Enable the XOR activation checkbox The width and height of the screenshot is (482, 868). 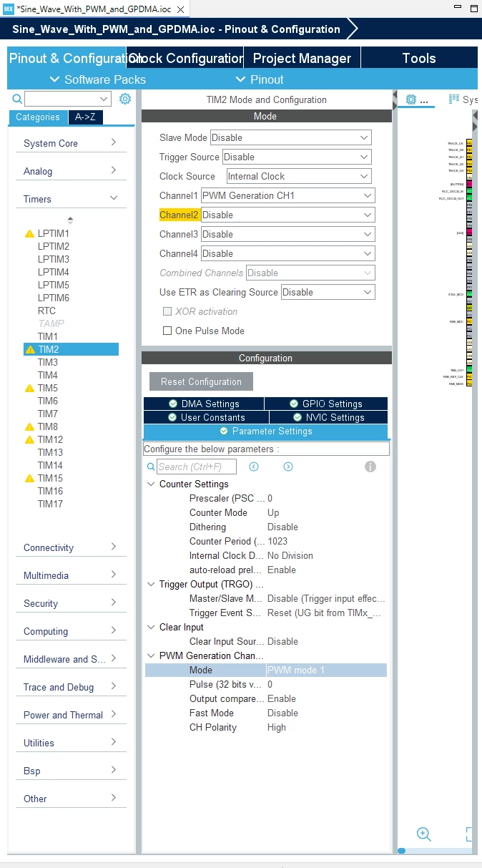[167, 311]
